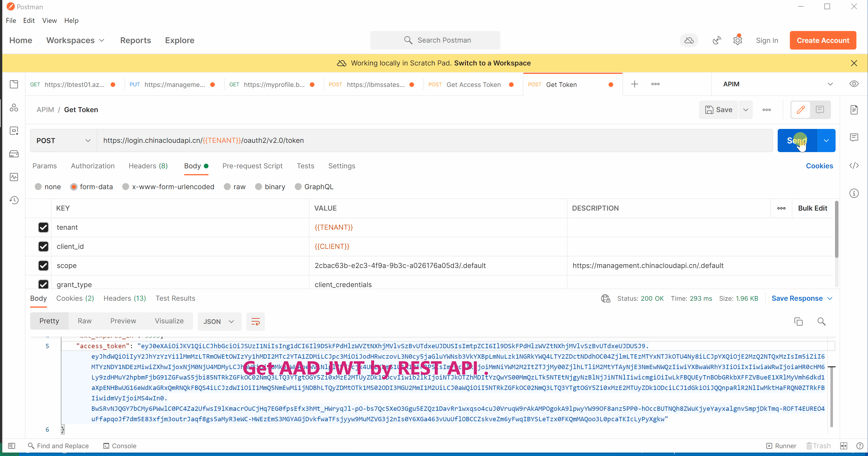Image resolution: width=868 pixels, height=456 pixels.
Task: Open the History sidebar icon
Action: coord(14,200)
